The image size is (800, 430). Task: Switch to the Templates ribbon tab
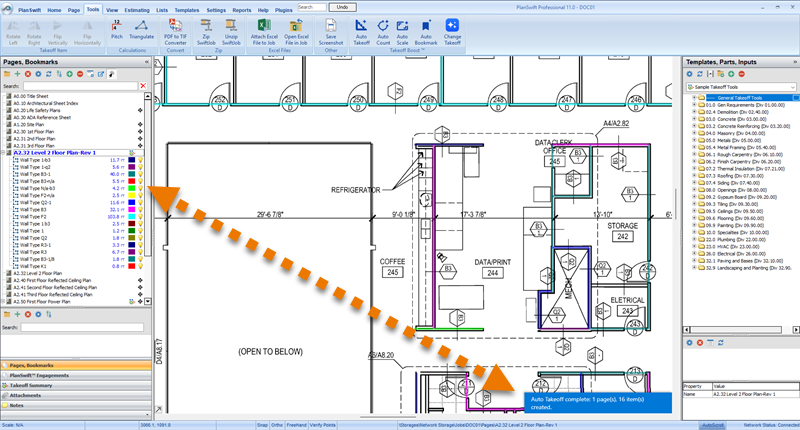[x=187, y=10]
